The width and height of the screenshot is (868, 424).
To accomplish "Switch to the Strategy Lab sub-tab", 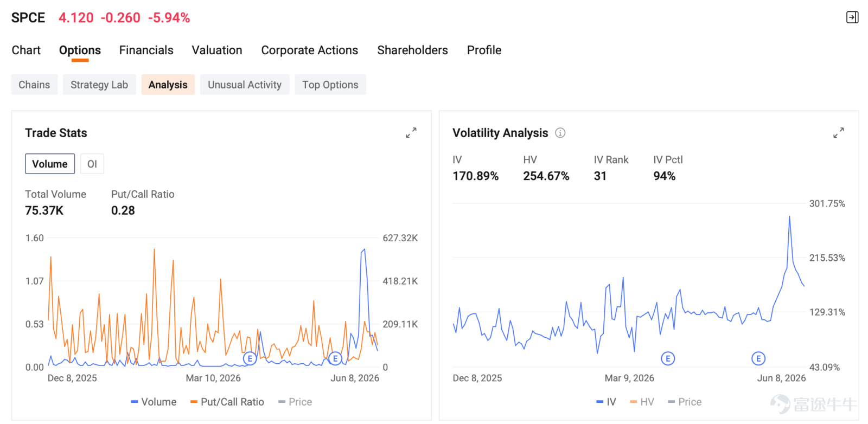I will click(x=99, y=85).
